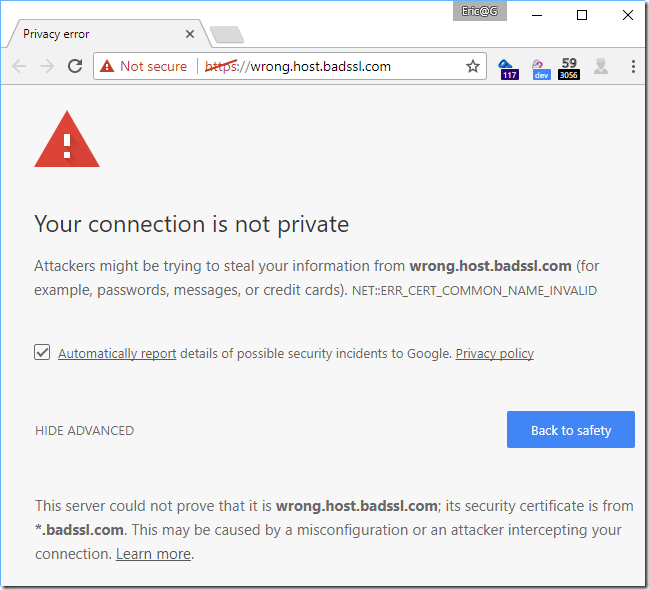The width and height of the screenshot is (649, 590).
Task: Click the reload page icon
Action: coord(74,66)
